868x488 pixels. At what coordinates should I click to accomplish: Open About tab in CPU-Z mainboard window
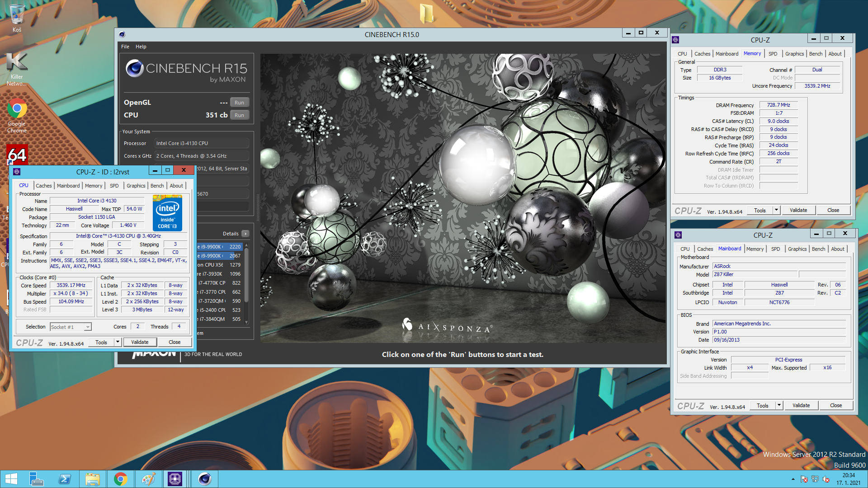838,249
